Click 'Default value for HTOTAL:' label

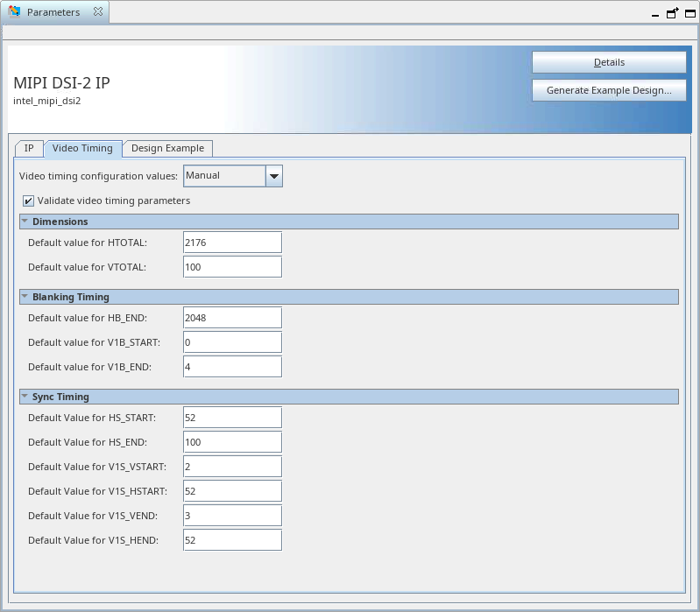(88, 243)
